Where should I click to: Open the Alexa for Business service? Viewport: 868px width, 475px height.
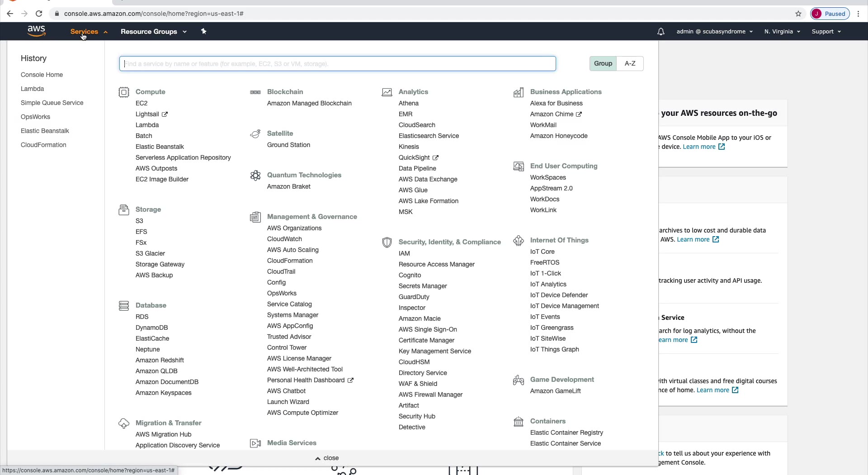point(557,103)
